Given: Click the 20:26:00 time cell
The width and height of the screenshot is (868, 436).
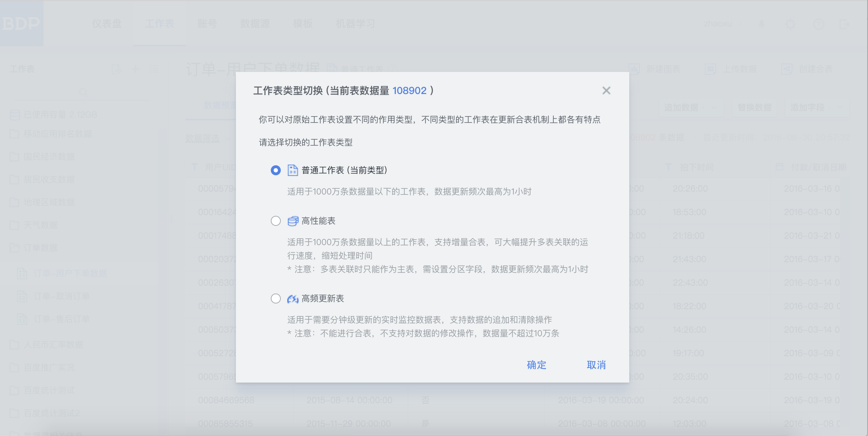Looking at the screenshot, I should pos(690,188).
